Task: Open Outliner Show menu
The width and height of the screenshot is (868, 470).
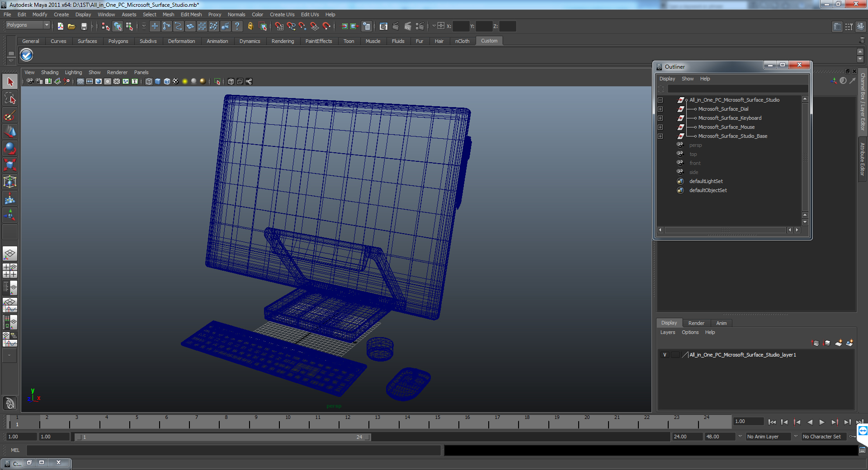Action: coord(688,79)
